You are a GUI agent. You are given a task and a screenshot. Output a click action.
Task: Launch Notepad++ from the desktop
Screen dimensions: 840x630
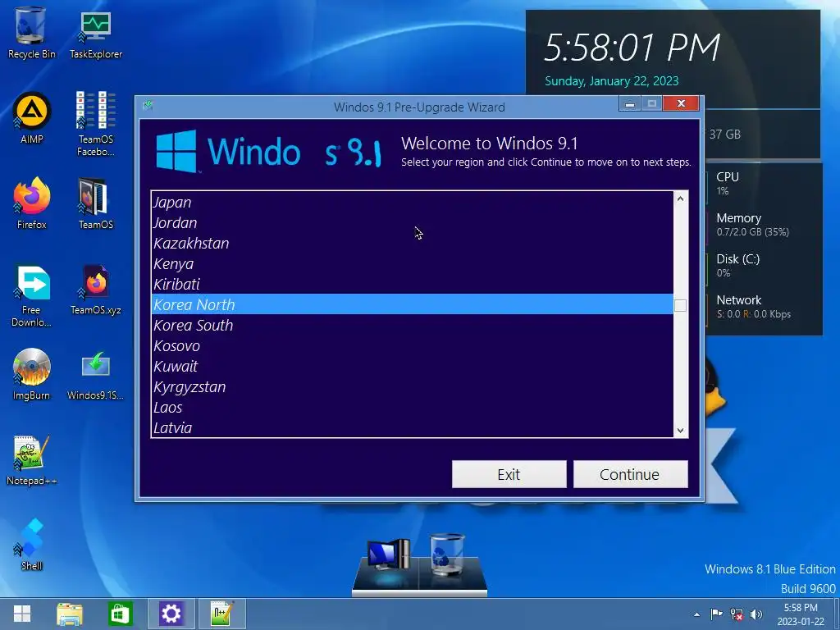(32, 459)
